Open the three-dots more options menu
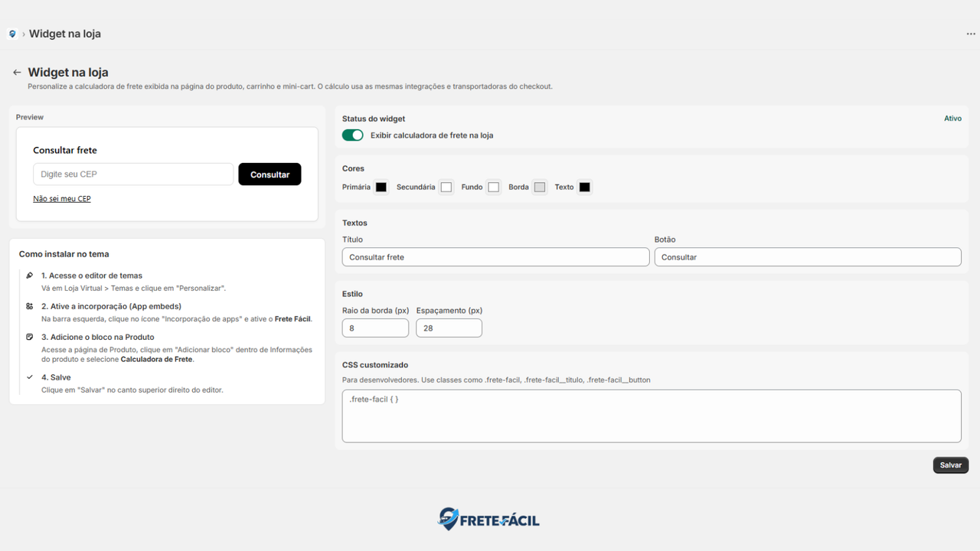980x551 pixels. tap(971, 34)
